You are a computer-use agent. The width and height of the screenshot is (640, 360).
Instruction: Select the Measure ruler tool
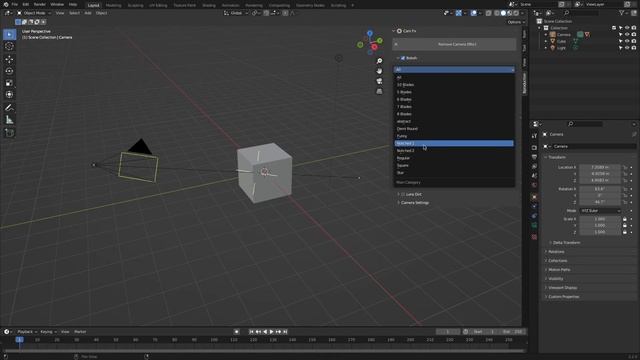(x=9, y=120)
